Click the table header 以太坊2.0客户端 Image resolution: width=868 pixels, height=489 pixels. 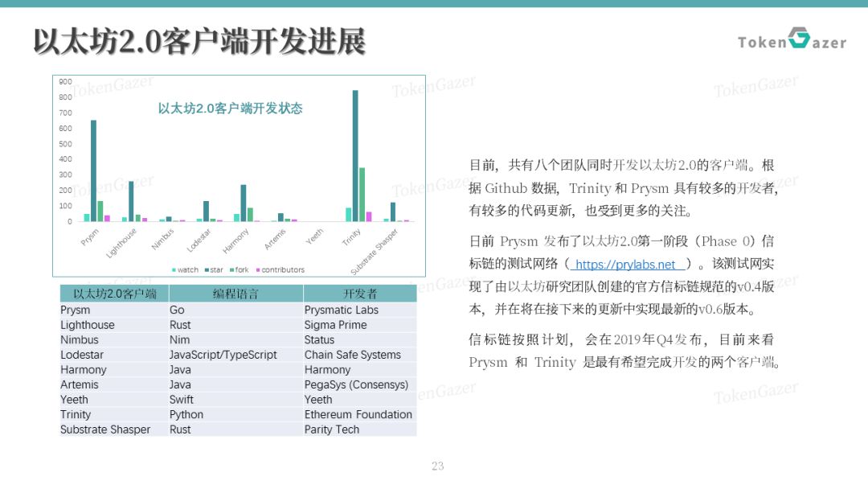click(x=115, y=294)
